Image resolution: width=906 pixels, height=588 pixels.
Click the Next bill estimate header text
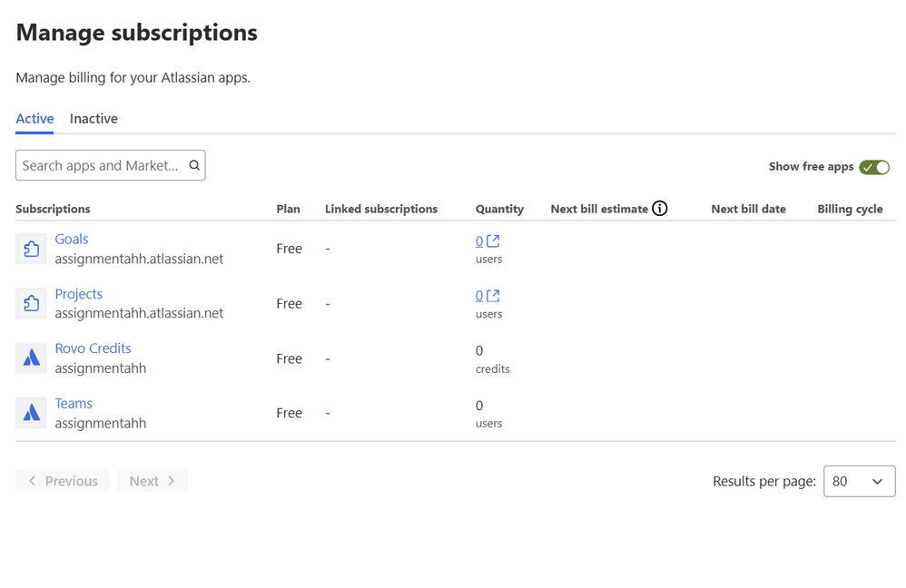pyautogui.click(x=599, y=209)
